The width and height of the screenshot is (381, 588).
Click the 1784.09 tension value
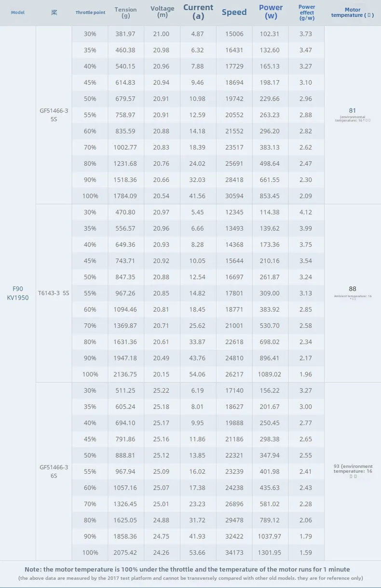(125, 196)
